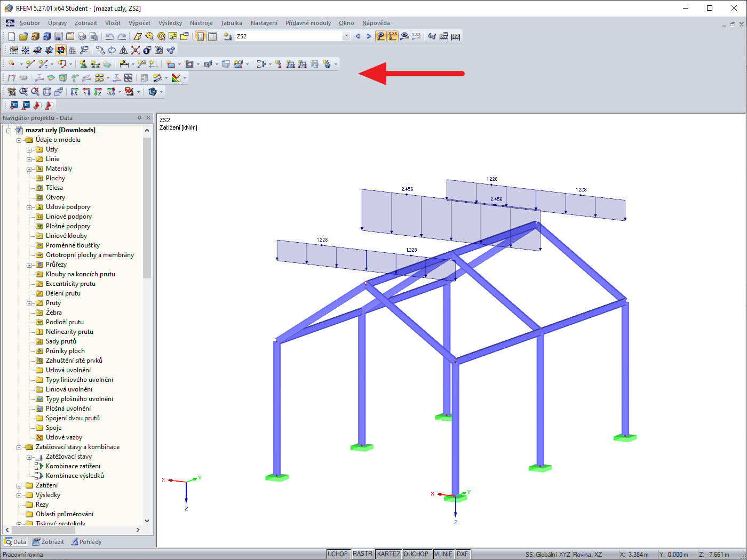The height and width of the screenshot is (560, 747).
Task: Expand the Uzlové podpory tree node
Action: click(x=29, y=207)
